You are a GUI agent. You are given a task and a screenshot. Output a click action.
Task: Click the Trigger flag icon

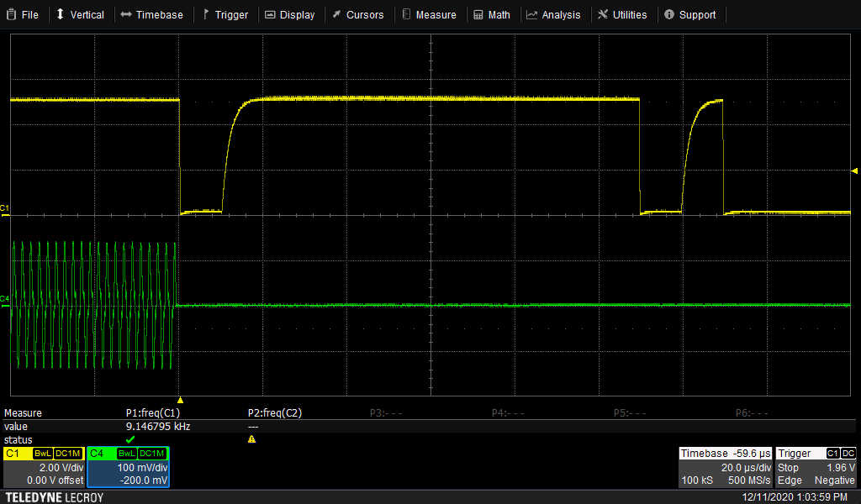206,14
